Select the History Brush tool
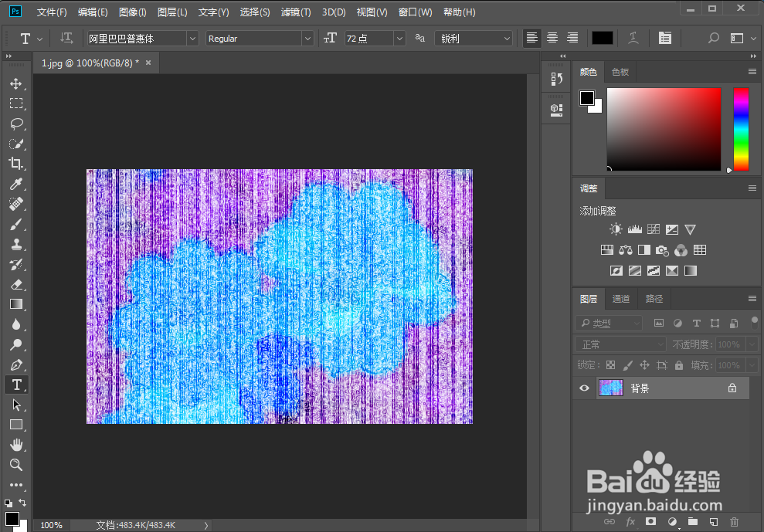The height and width of the screenshot is (532, 764). (x=16, y=264)
